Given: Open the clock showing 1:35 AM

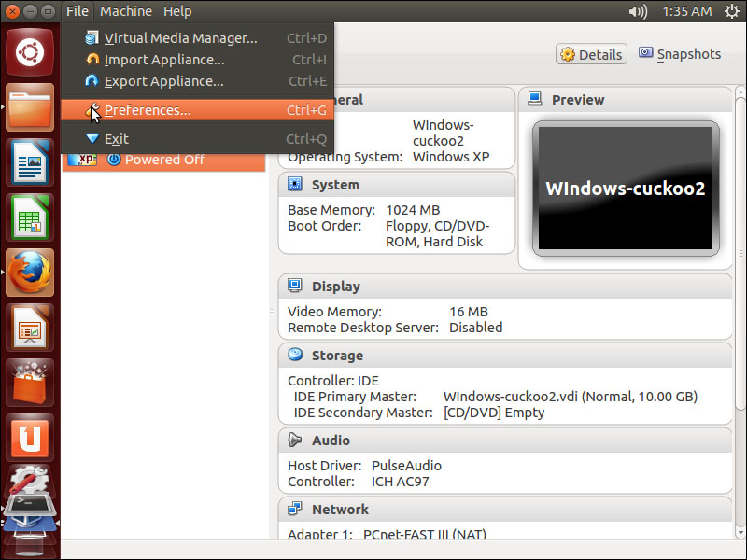Looking at the screenshot, I should (687, 11).
